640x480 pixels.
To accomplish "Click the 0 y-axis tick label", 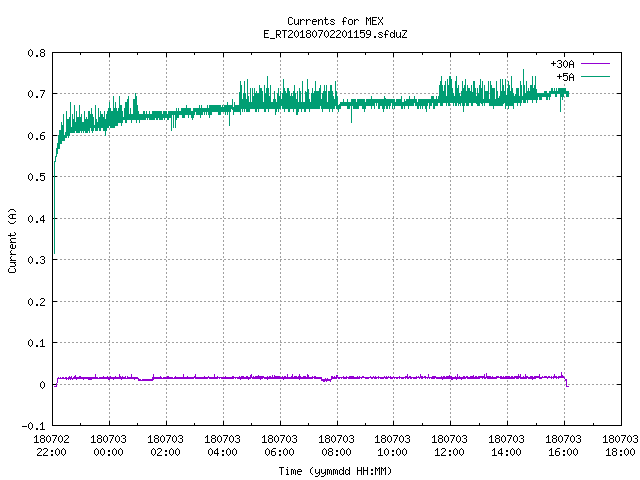I will pyautogui.click(x=42, y=385).
